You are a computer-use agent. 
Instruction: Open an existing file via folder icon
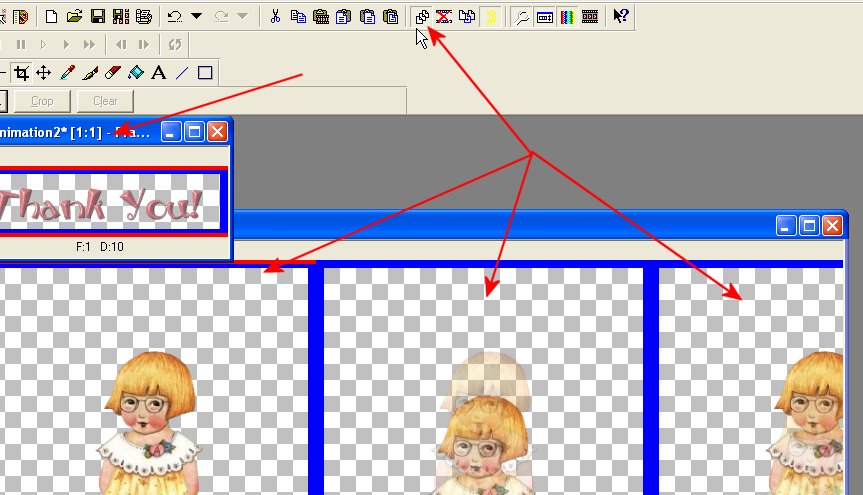tap(74, 17)
